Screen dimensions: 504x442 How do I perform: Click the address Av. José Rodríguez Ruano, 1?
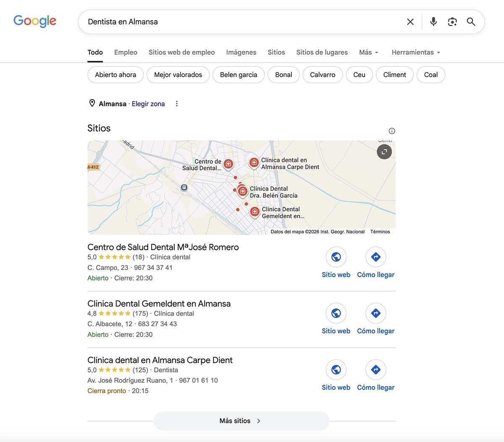point(130,380)
